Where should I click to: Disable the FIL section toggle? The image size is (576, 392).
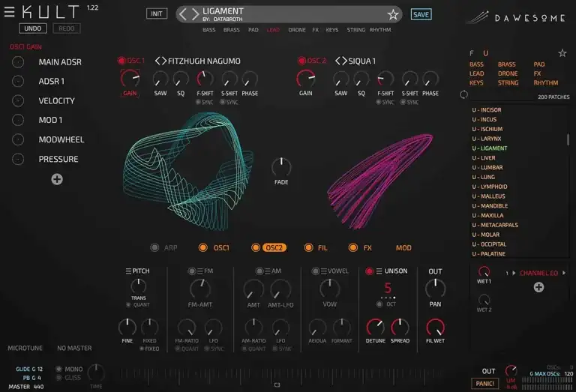click(308, 248)
